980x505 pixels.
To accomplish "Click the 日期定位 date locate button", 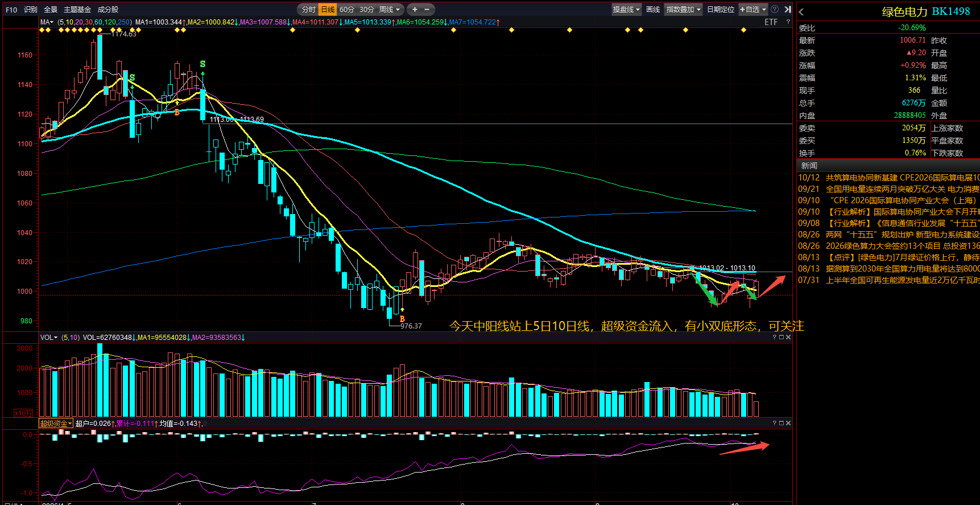I will tap(721, 10).
